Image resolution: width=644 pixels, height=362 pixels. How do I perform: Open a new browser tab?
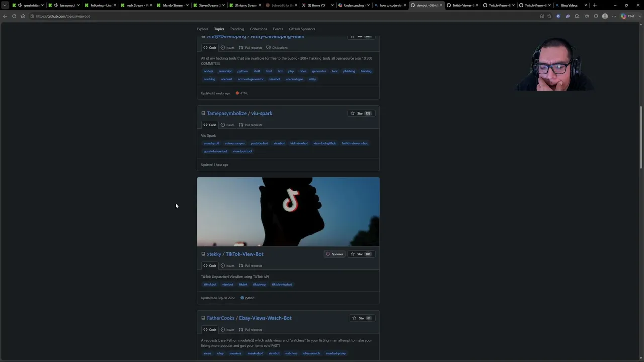595,5
